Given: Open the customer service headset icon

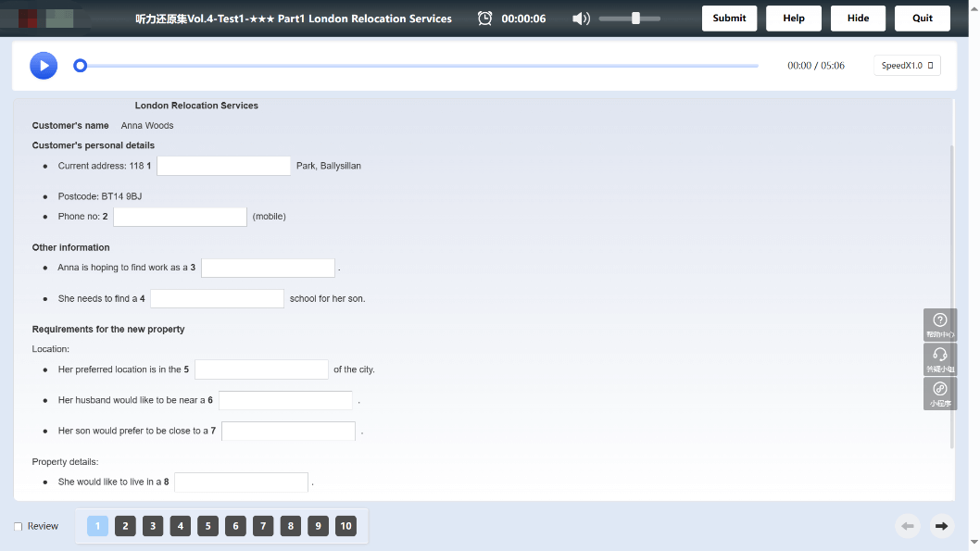Looking at the screenshot, I should (x=940, y=359).
